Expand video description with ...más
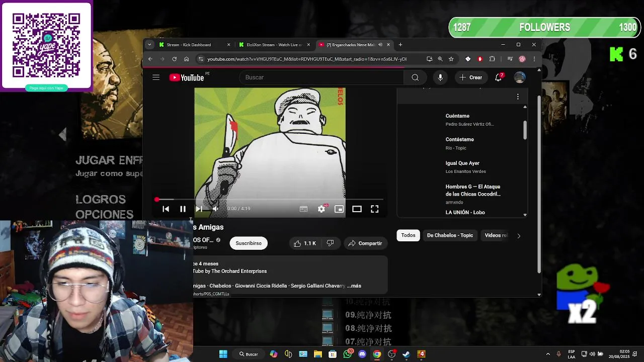644x362 pixels. click(354, 286)
